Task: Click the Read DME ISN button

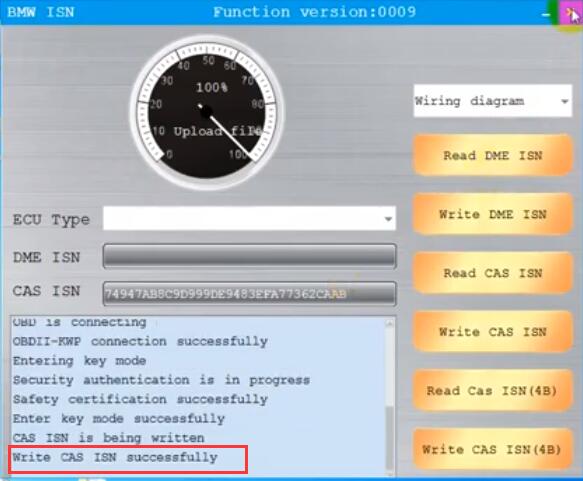Action: 492,155
